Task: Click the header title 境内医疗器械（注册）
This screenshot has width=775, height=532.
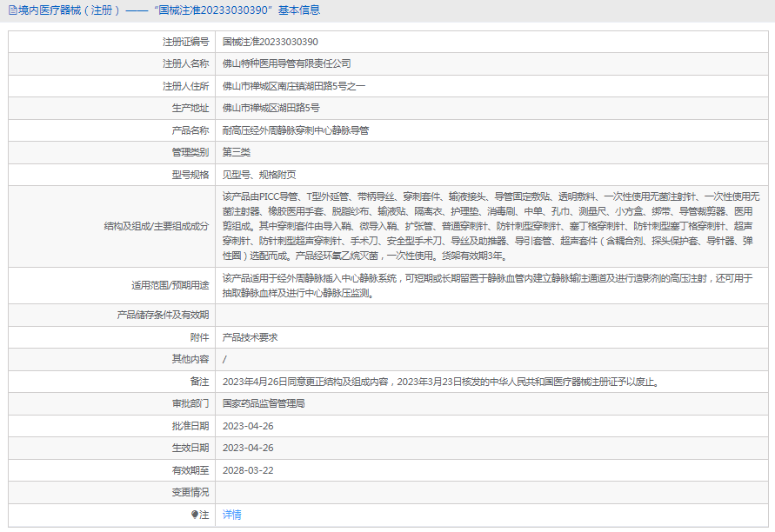Action: pos(70,10)
